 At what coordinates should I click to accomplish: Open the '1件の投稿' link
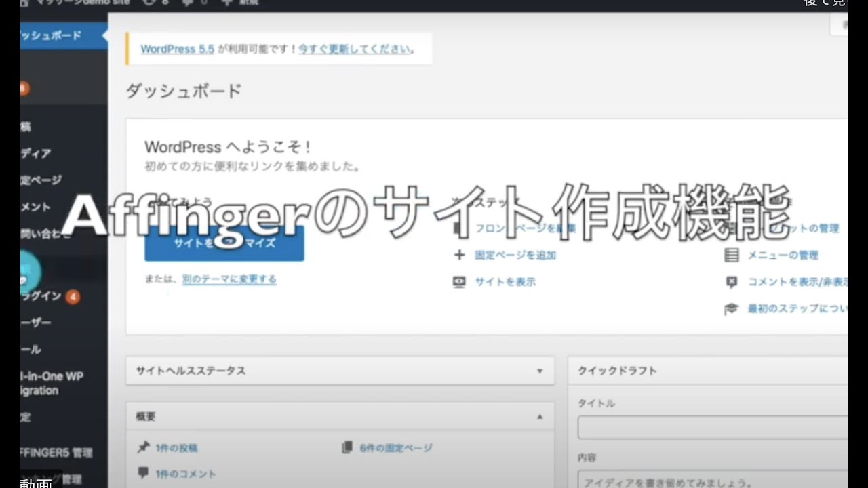176,447
